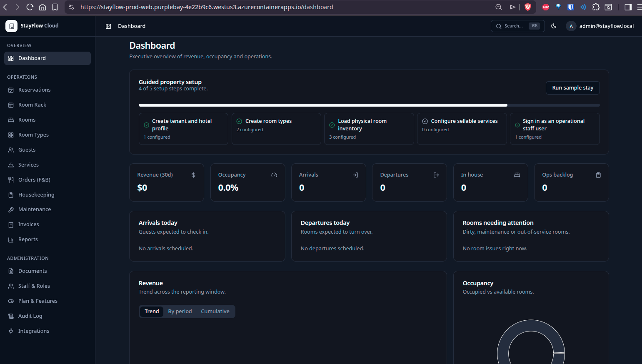Image resolution: width=642 pixels, height=364 pixels.
Task: Switch to dark mode moon icon
Action: [x=554, y=26]
